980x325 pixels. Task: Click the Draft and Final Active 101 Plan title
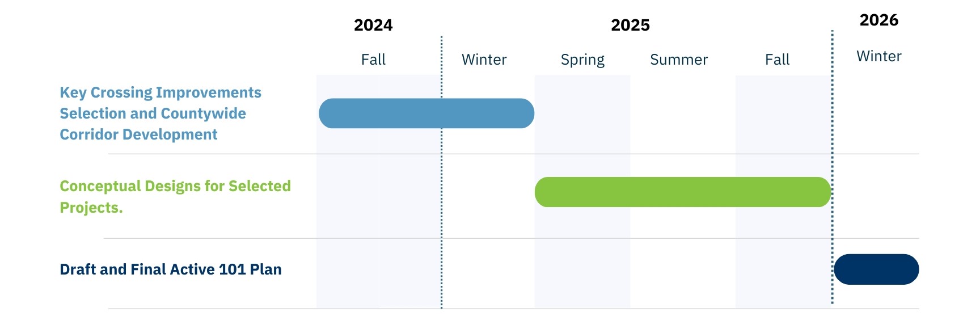(171, 269)
